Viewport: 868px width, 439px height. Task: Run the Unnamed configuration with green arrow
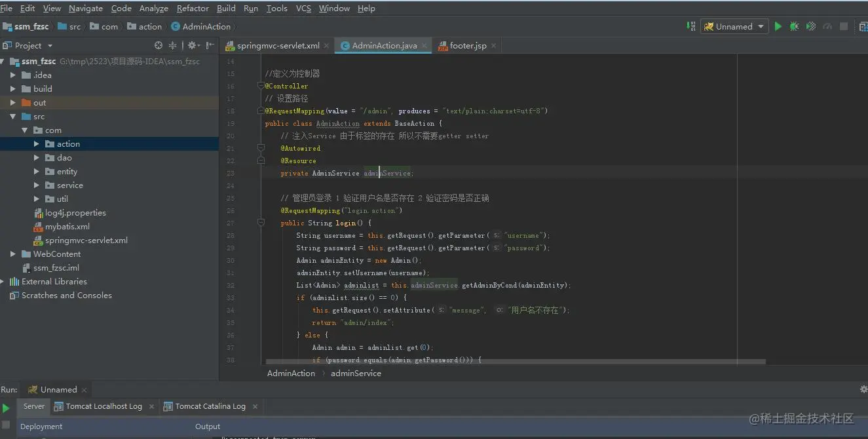(778, 26)
